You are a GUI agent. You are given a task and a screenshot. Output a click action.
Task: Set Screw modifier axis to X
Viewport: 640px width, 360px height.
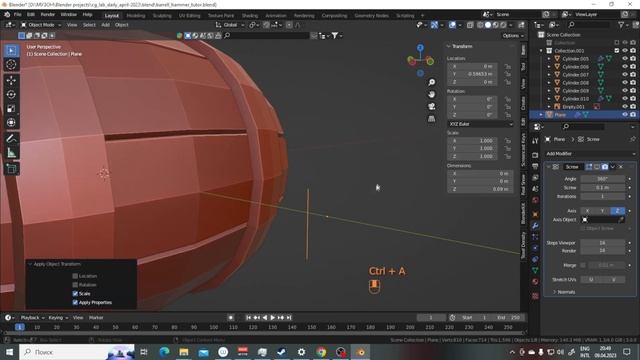pyautogui.click(x=587, y=211)
